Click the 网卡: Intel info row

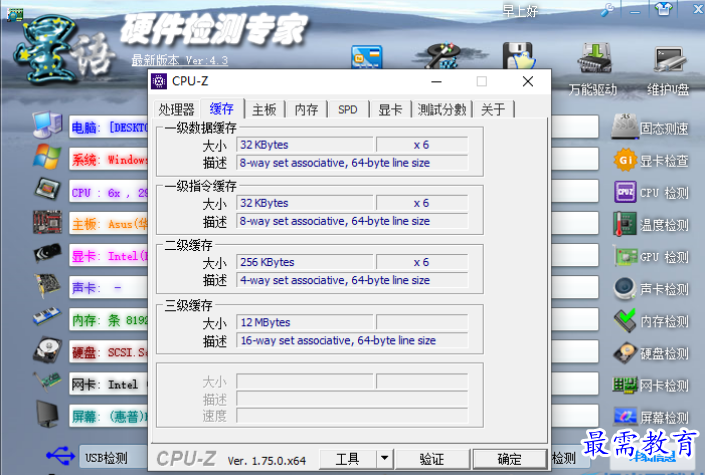[x=108, y=384]
